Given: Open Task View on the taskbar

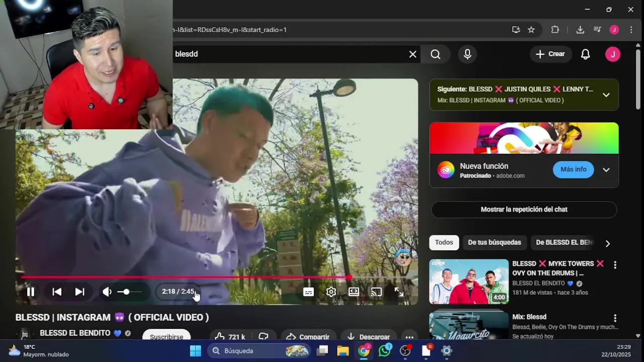Looking at the screenshot, I should click(x=323, y=350).
